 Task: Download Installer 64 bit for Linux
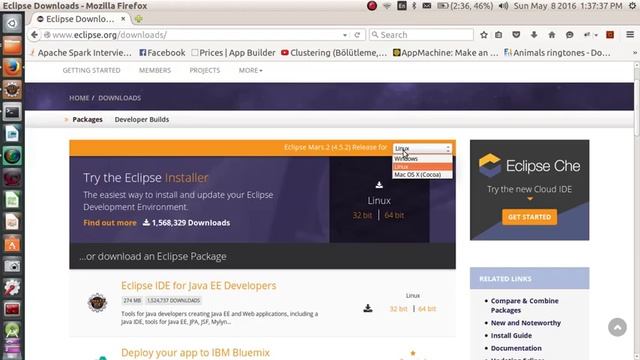pos(394,215)
